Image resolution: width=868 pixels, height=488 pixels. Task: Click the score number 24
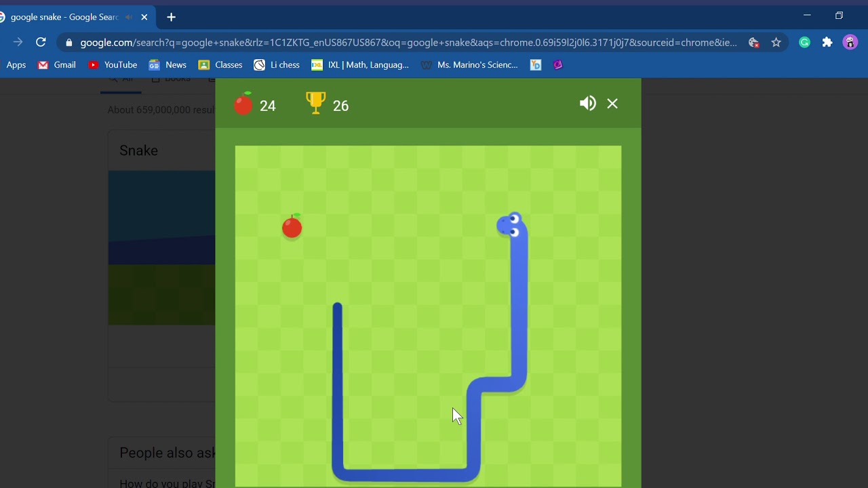coord(268,106)
